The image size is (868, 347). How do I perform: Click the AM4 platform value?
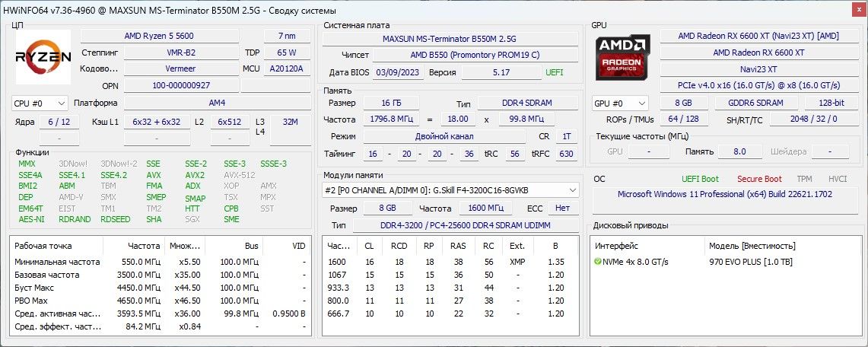click(x=217, y=103)
